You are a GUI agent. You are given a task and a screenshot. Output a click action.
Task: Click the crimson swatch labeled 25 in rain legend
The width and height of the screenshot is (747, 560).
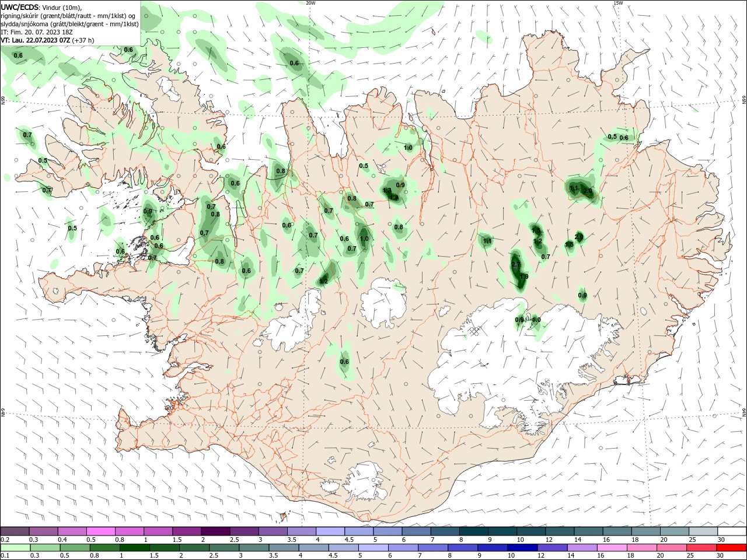pyautogui.click(x=701, y=548)
